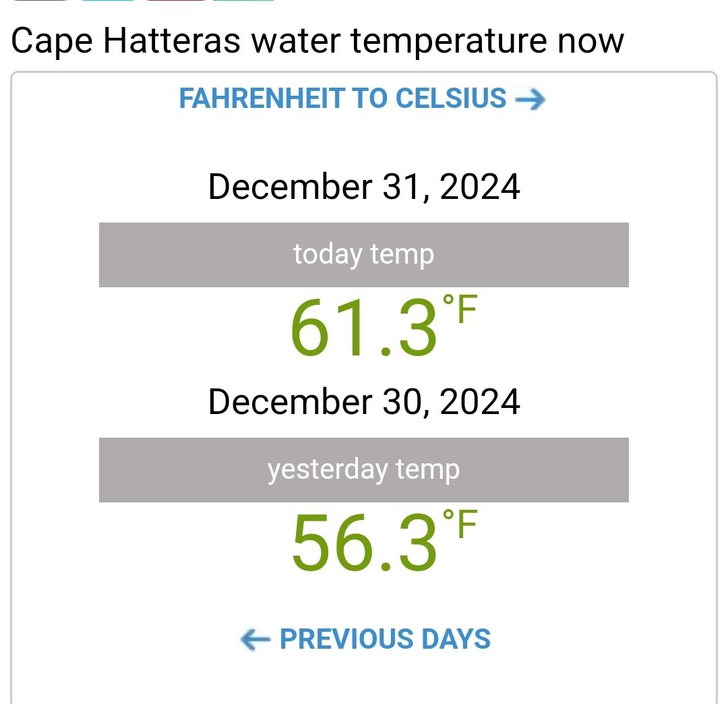Click the December 30, 2024 date
The width and height of the screenshot is (728, 704).
(364, 402)
